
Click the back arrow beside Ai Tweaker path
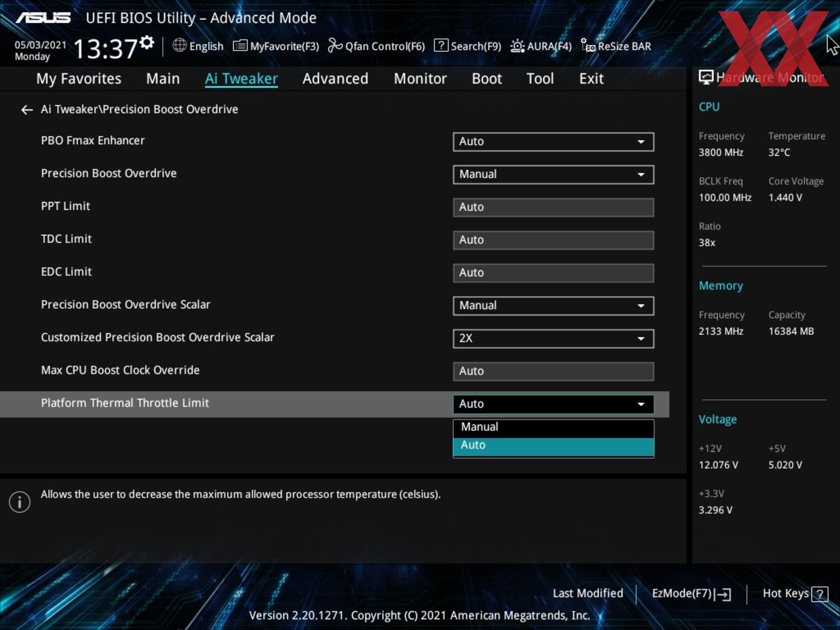click(27, 110)
